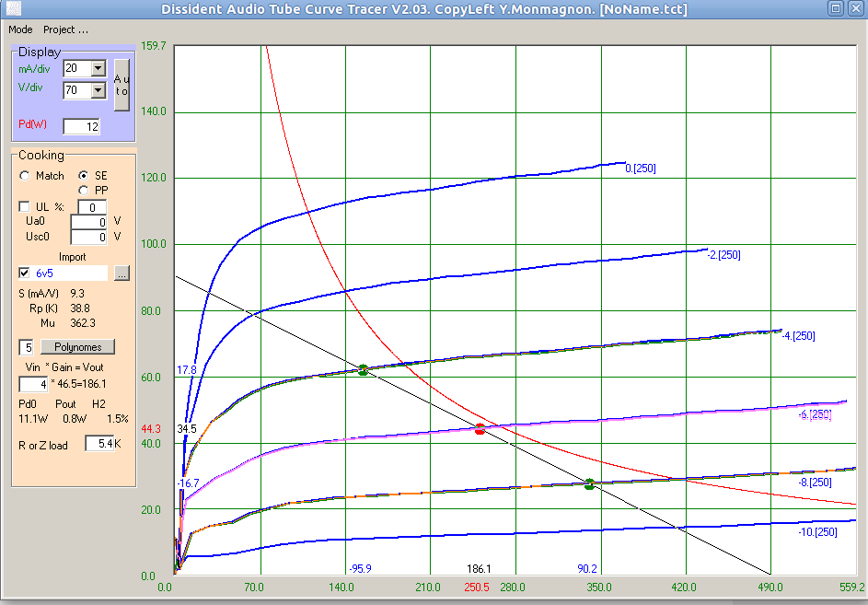The height and width of the screenshot is (605, 868).
Task: Click the Pout 0.8W value
Action: pyautogui.click(x=75, y=419)
